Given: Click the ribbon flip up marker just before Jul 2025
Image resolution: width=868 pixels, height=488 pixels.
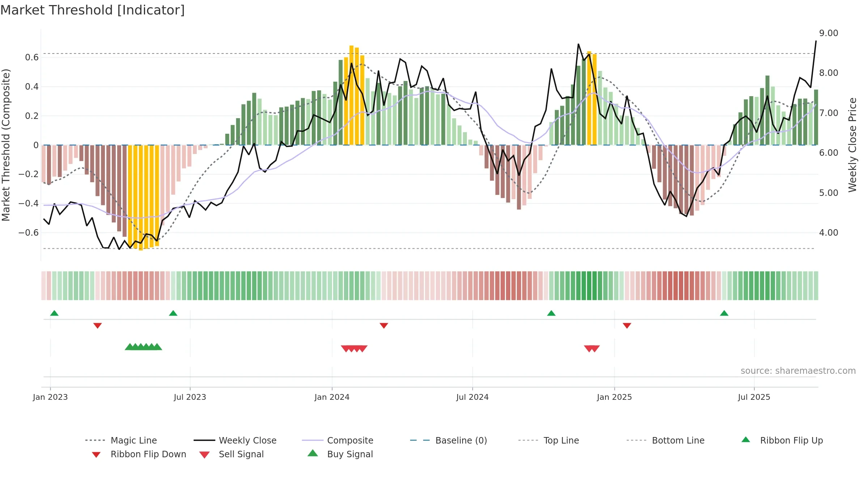Looking at the screenshot, I should 724,313.
